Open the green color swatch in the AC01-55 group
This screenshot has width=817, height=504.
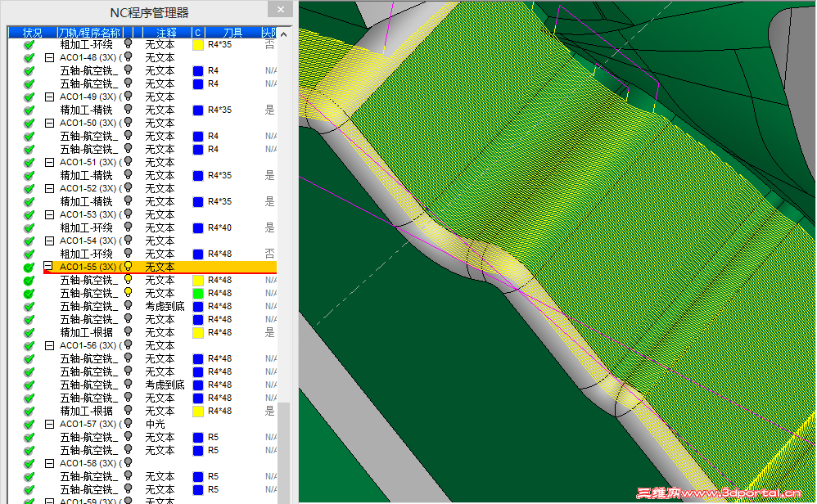[198, 293]
